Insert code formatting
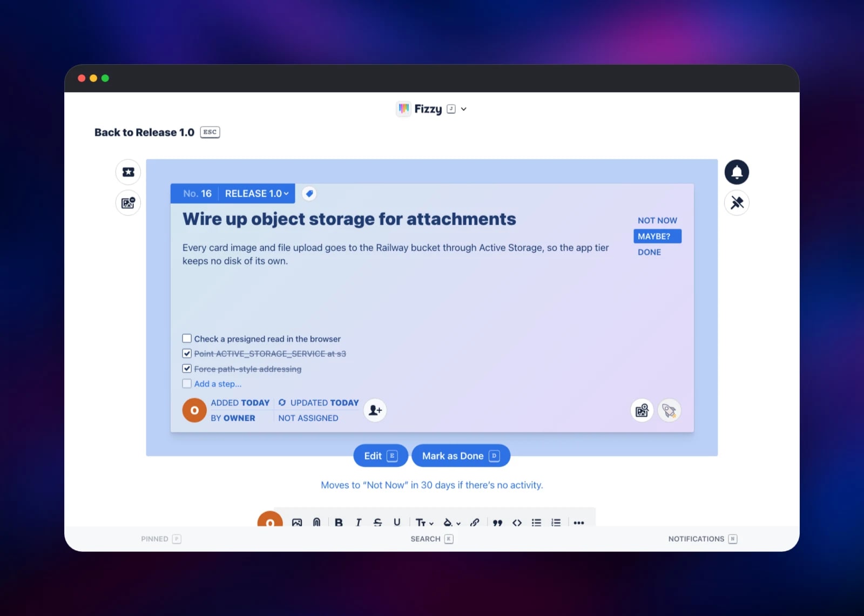Image resolution: width=864 pixels, height=616 pixels. point(517,523)
